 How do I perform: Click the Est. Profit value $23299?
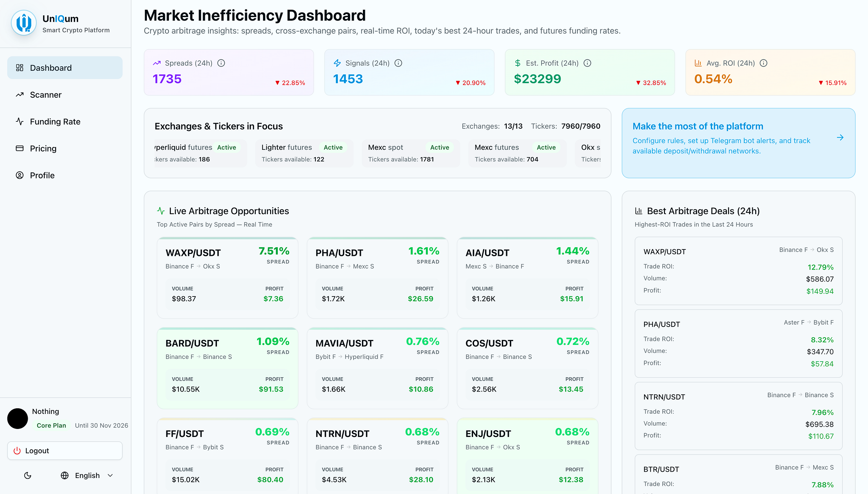pos(537,79)
